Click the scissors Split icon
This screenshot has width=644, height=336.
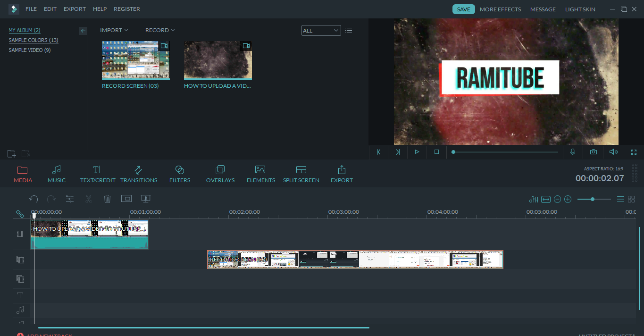[x=88, y=199]
